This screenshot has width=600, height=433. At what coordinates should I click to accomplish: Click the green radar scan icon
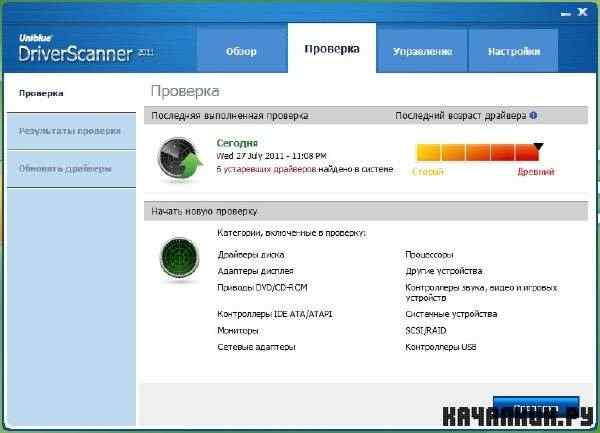tap(179, 258)
